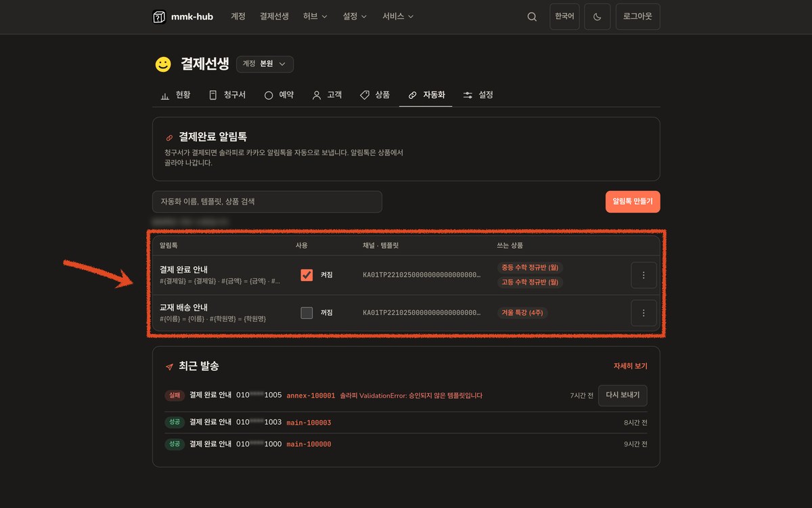This screenshot has width=812, height=508.
Task: Enable the 교재 배송 안내 checkbox
Action: tap(307, 313)
